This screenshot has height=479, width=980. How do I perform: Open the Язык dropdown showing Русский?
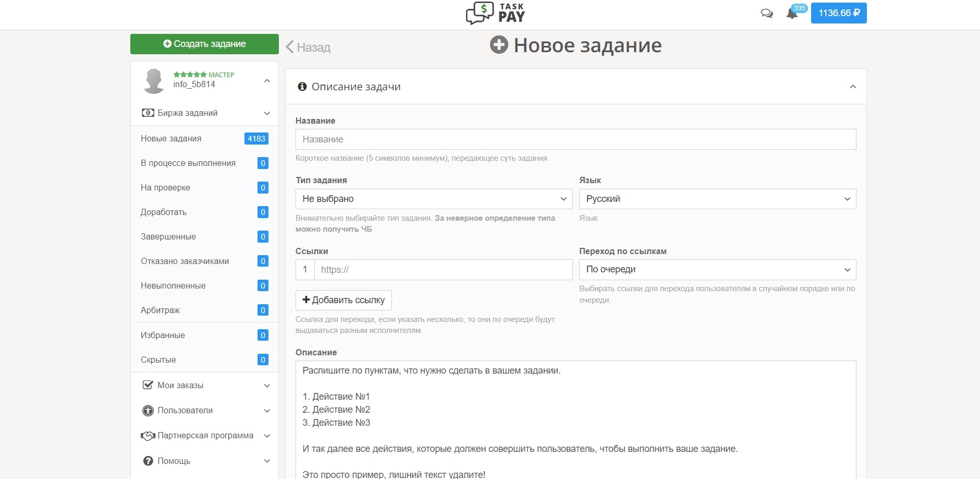tap(717, 199)
